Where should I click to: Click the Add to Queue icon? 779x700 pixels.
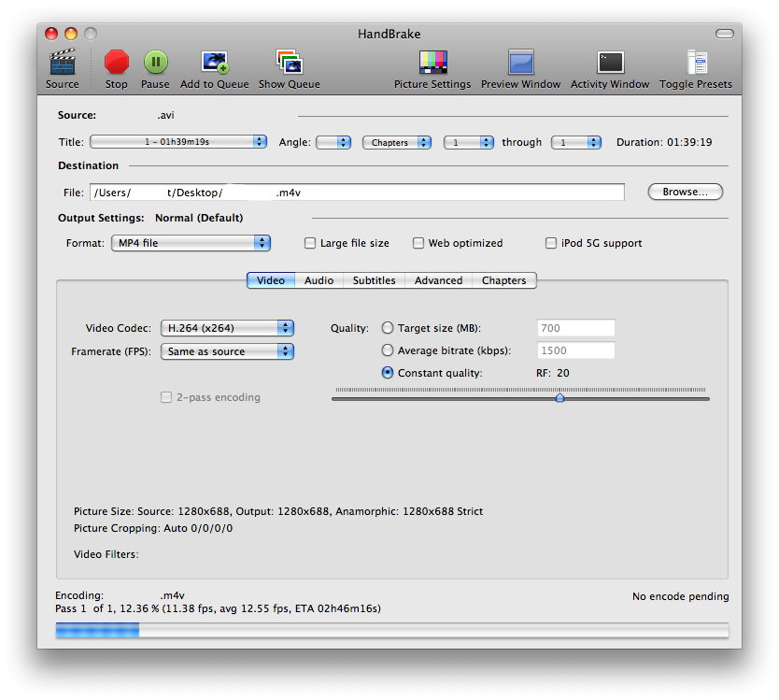coord(215,62)
